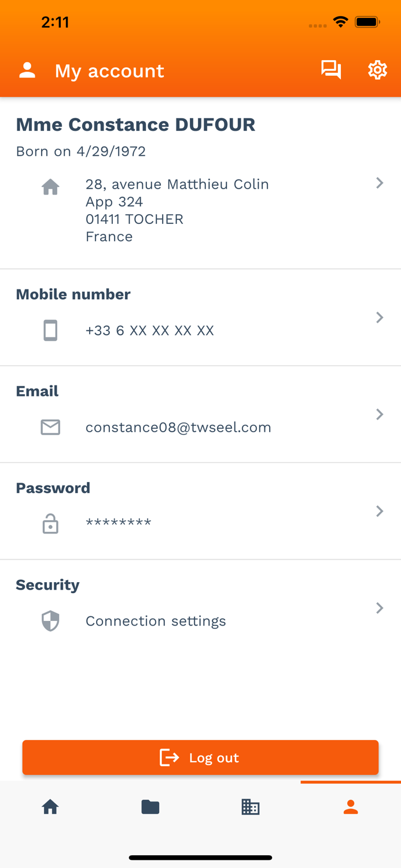
Task: Tap the phone icon under Mobile number
Action: (50, 330)
